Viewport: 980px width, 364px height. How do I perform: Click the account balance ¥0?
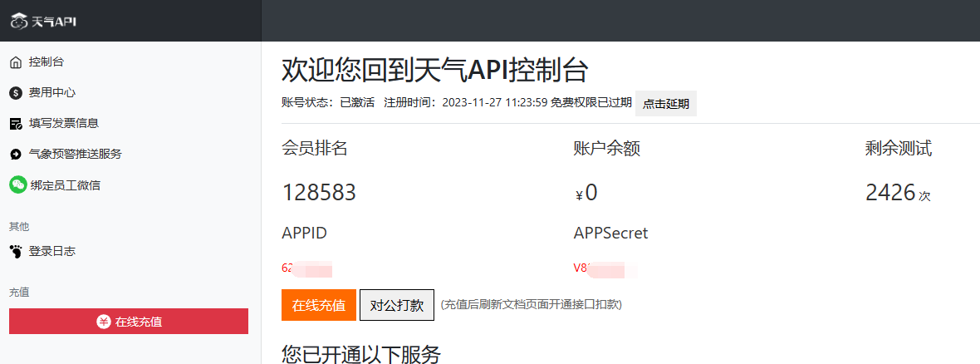tap(586, 193)
